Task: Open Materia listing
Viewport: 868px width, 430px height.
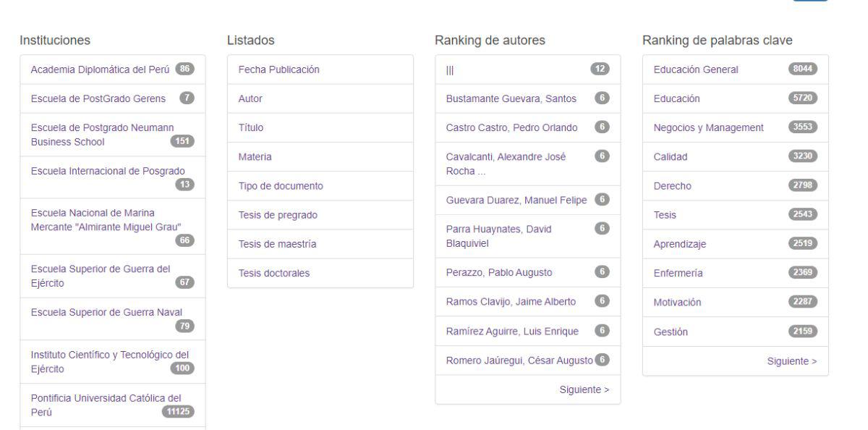Action: click(x=255, y=156)
